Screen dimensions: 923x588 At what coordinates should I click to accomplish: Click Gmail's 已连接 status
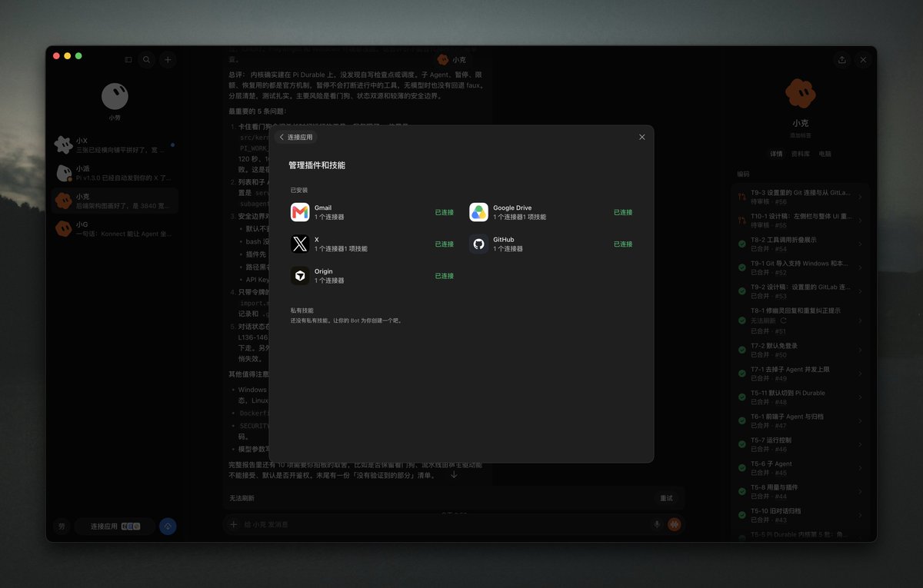coord(445,212)
